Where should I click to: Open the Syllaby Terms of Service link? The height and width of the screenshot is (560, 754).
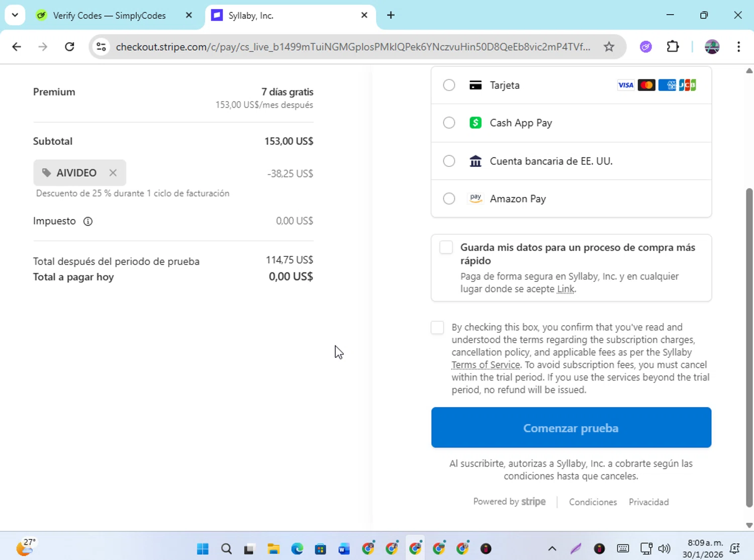[486, 365]
